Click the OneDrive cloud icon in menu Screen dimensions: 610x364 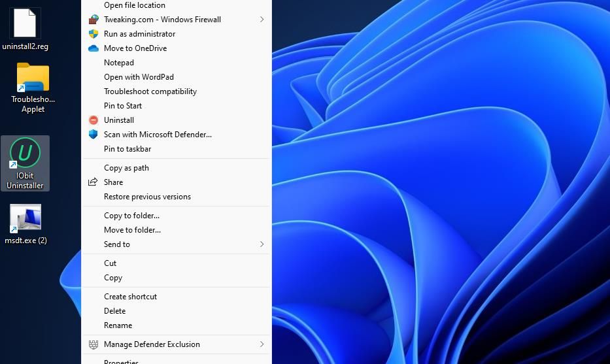(x=93, y=48)
